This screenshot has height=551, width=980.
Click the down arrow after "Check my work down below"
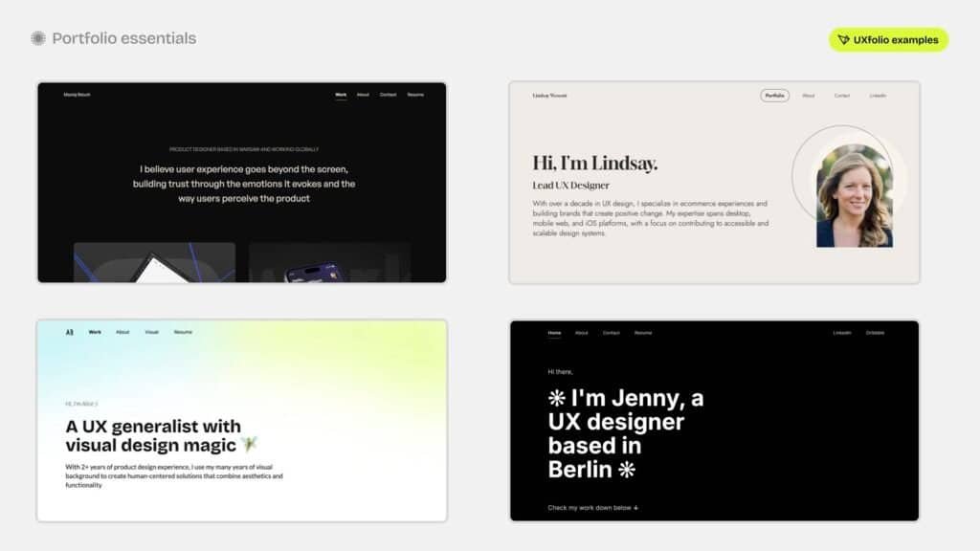coord(636,508)
